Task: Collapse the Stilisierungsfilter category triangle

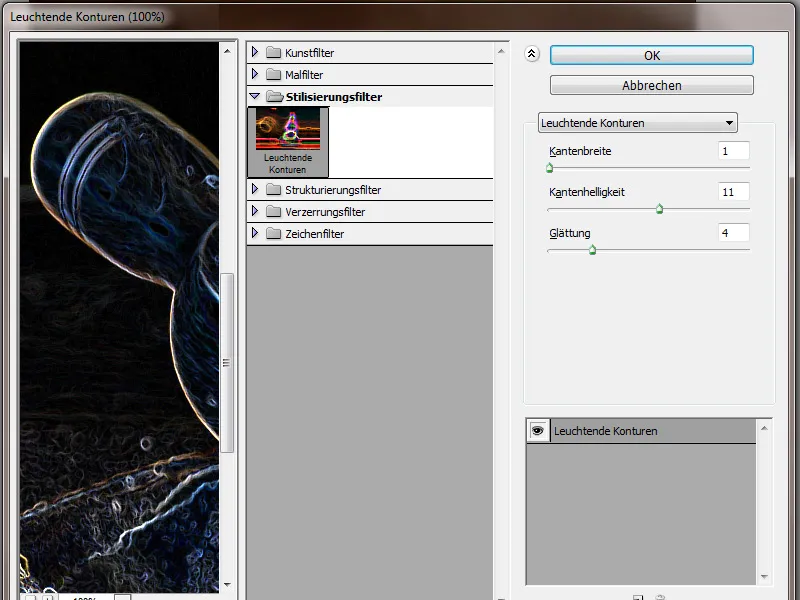Action: [255, 96]
